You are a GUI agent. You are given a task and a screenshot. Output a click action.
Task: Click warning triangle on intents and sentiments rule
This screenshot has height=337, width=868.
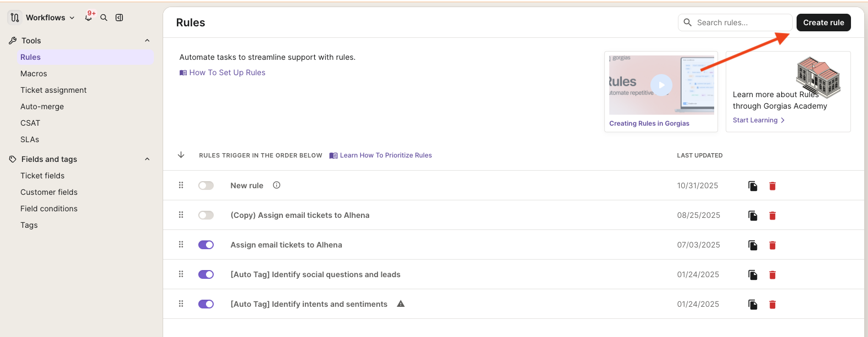[x=401, y=304]
